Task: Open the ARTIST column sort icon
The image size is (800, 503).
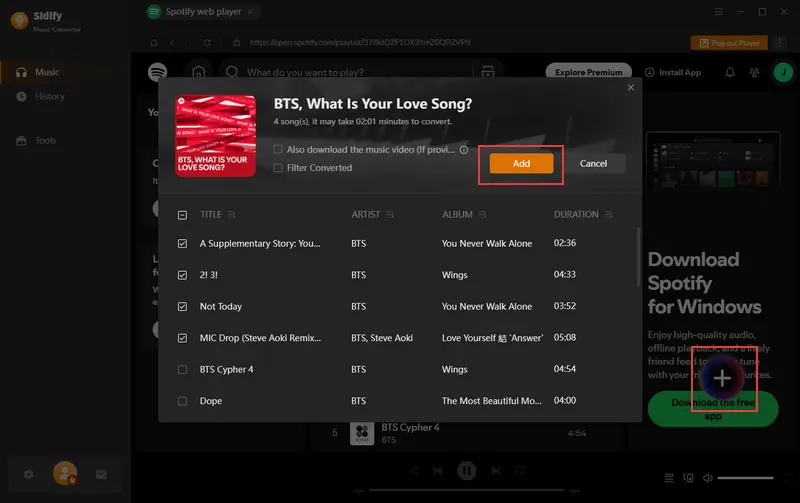Action: coord(390,214)
